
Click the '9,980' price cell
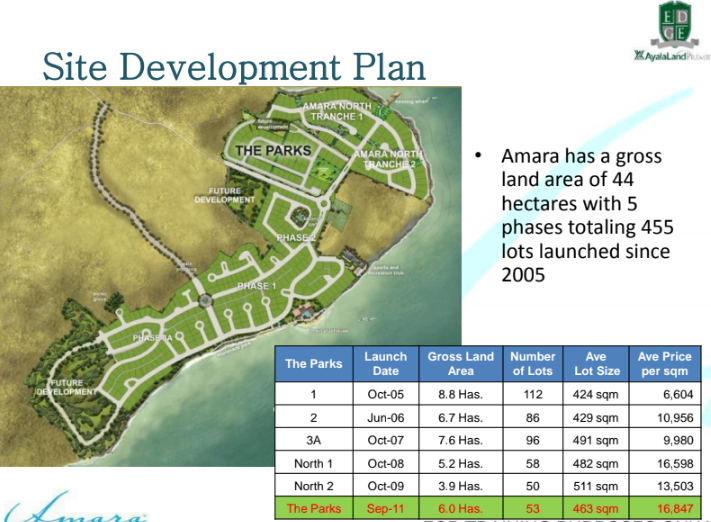point(665,440)
